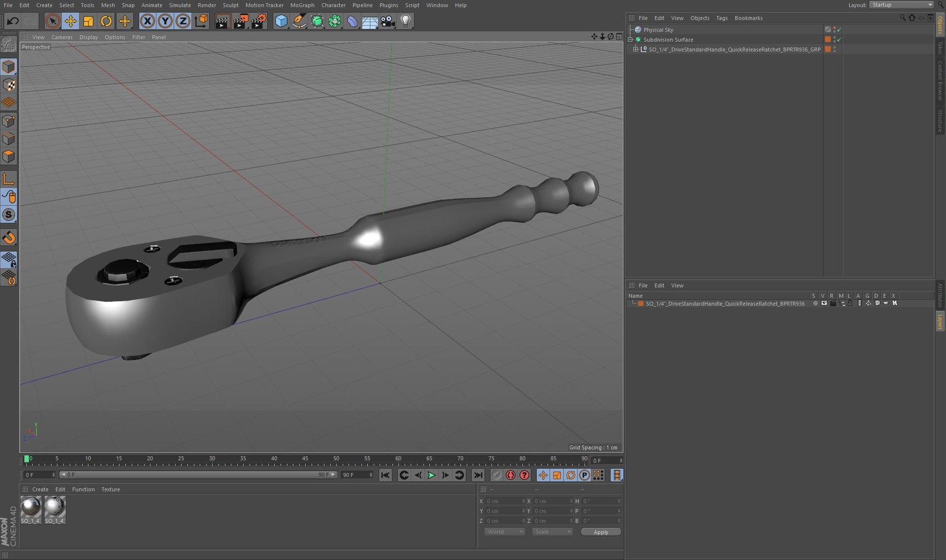
Task: Open Render to Picture Viewer
Action: coord(240,21)
